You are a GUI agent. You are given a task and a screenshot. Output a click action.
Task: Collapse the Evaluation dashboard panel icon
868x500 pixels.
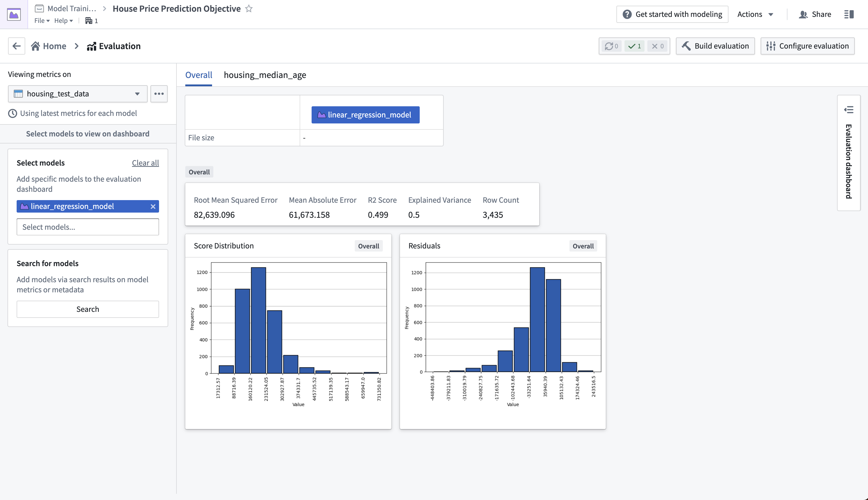[x=849, y=110]
